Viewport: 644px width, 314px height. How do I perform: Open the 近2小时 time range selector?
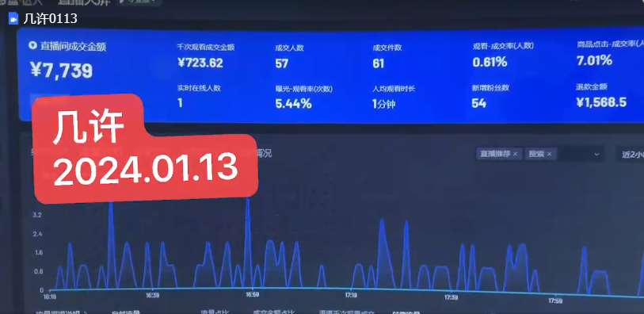[630, 154]
